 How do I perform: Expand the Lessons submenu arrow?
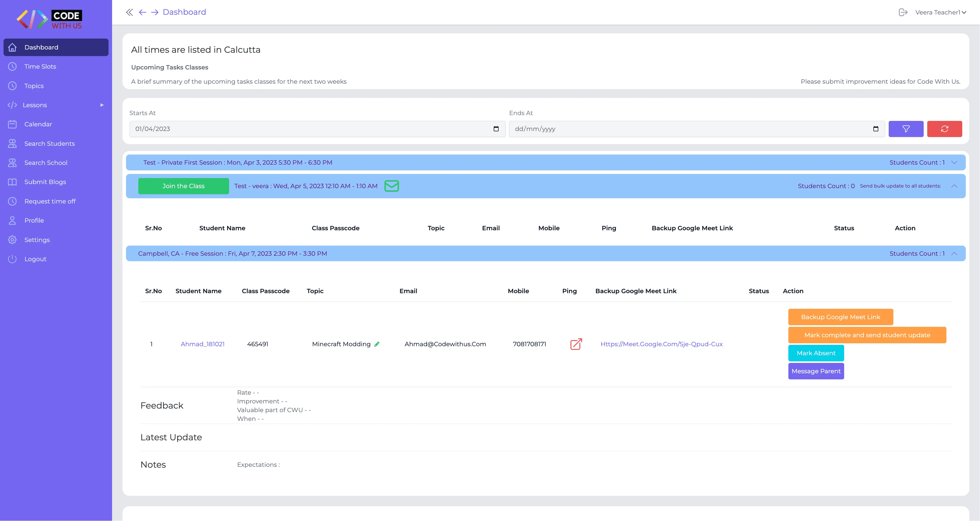(x=102, y=105)
